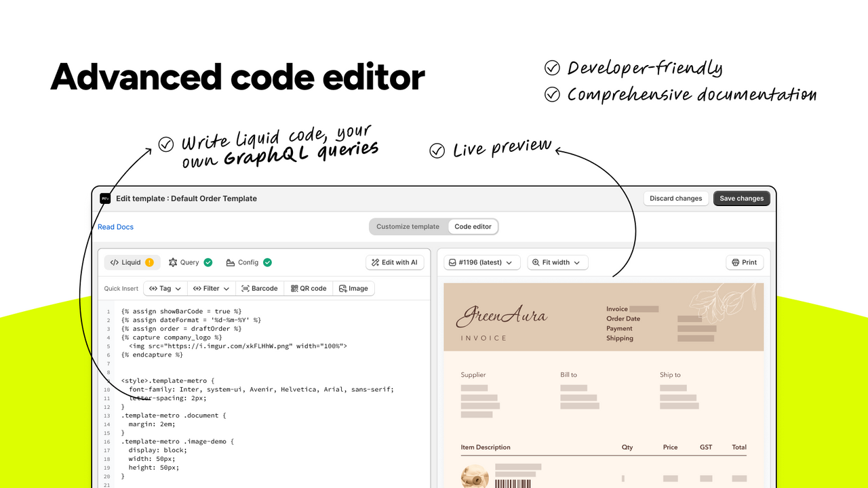
Task: Insert an Image via quick insert
Action: [353, 288]
